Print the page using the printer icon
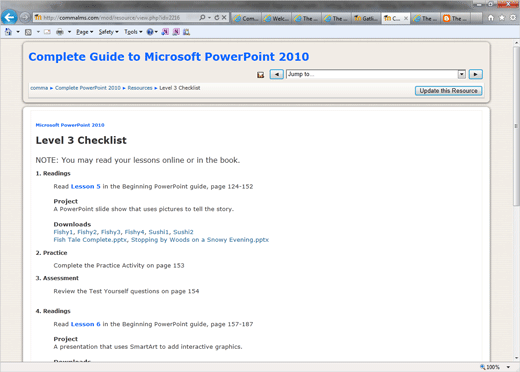The height and width of the screenshot is (372, 520). pyautogui.click(x=60, y=32)
